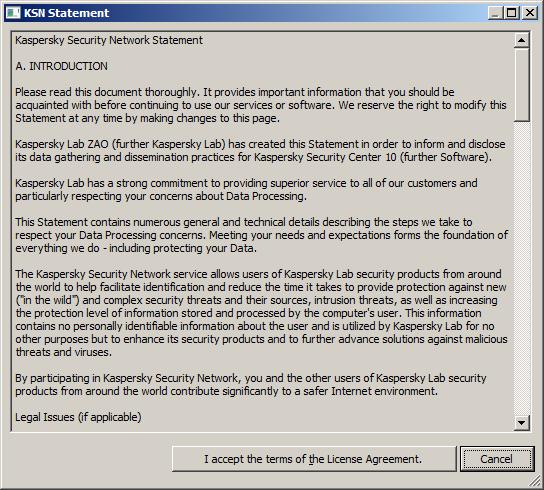The height and width of the screenshot is (490, 544).
Task: Minimize the KSN Statement window
Action: [495, 13]
